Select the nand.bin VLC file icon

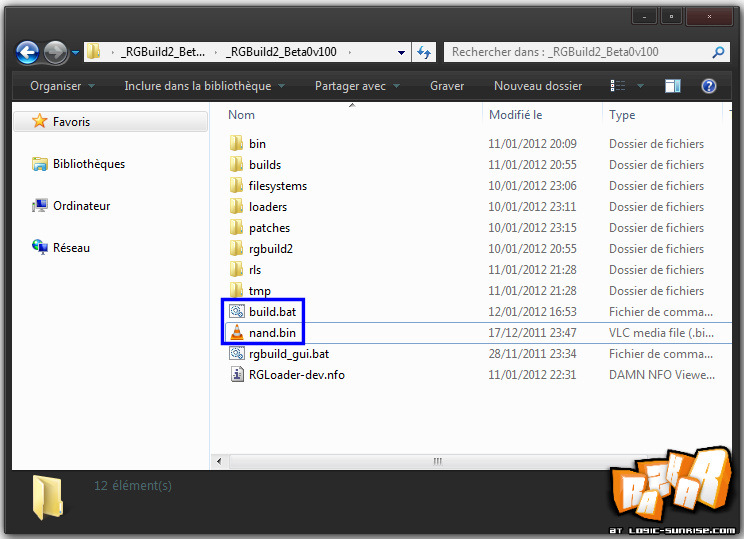click(237, 333)
